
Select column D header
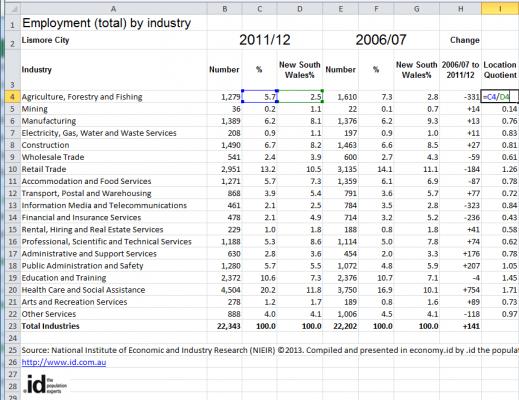(x=300, y=9)
